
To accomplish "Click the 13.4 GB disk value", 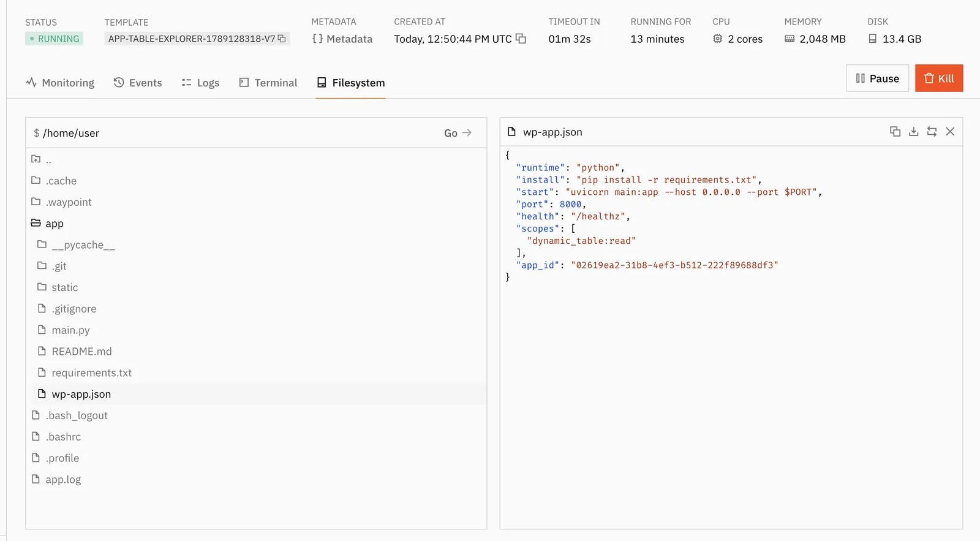I will [x=902, y=39].
